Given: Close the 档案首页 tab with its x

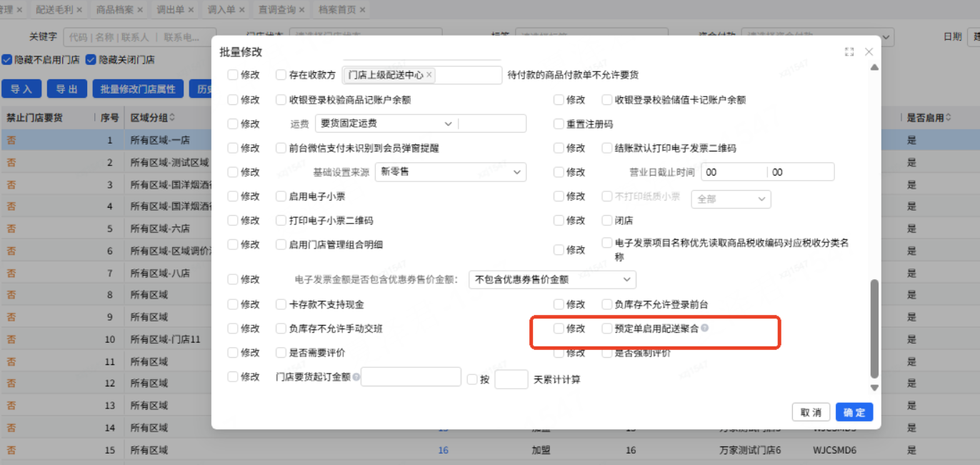Looking at the screenshot, I should click(x=363, y=10).
